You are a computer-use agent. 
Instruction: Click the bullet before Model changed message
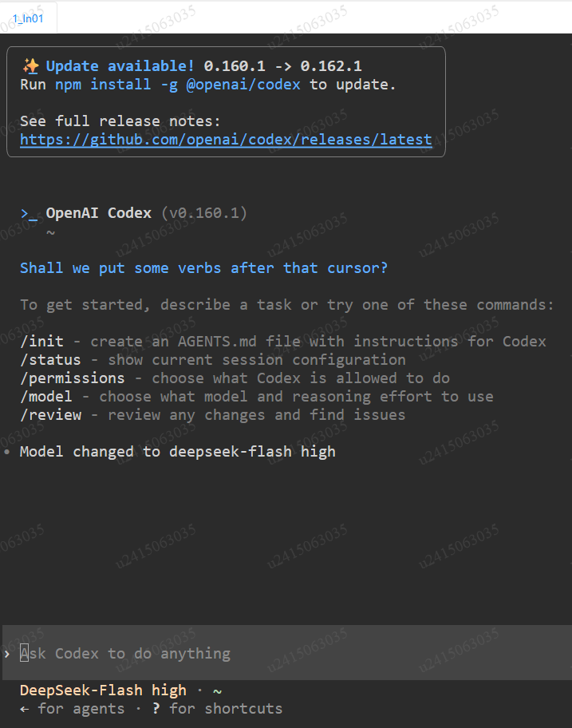tap(6, 451)
